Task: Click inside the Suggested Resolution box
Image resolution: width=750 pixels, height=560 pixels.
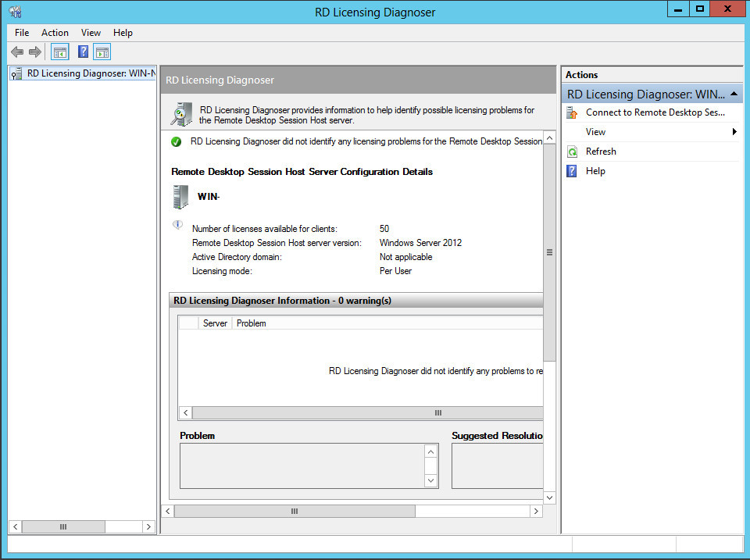Action: tap(498, 465)
